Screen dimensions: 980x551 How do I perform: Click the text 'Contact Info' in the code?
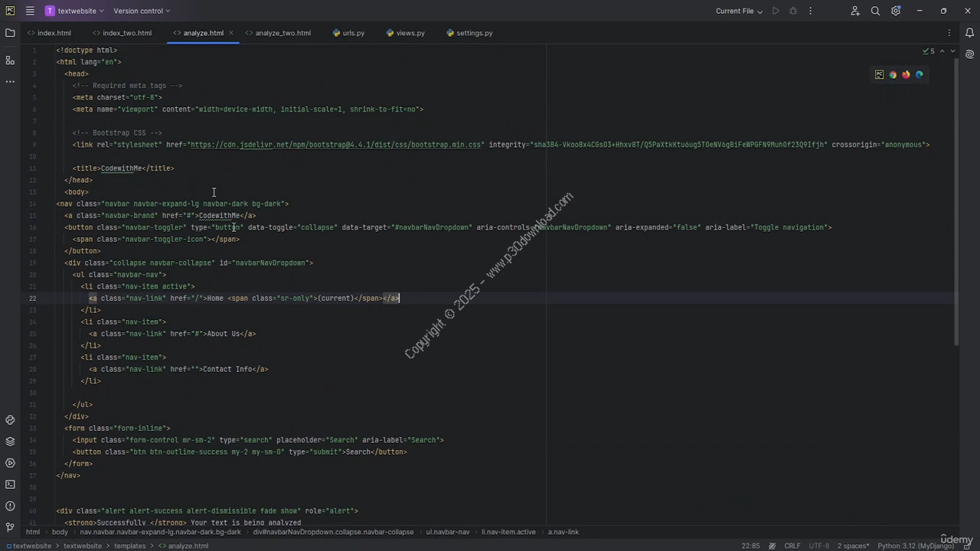coord(227,369)
